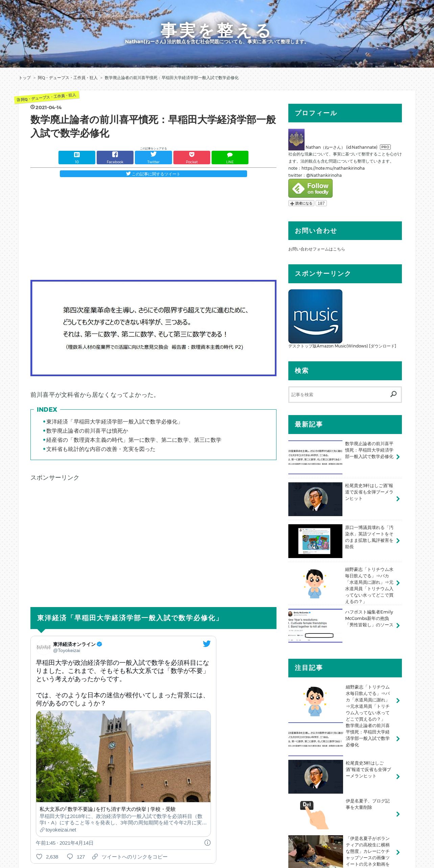Open thumbnail of latest 松尾貴史 article
434x868 pixels.
(315, 499)
